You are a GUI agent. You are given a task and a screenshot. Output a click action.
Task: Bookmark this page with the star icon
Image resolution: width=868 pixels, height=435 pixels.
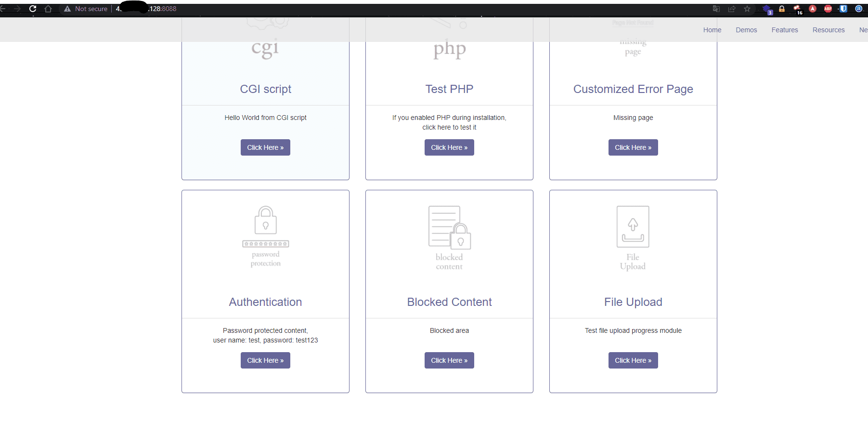pyautogui.click(x=748, y=8)
